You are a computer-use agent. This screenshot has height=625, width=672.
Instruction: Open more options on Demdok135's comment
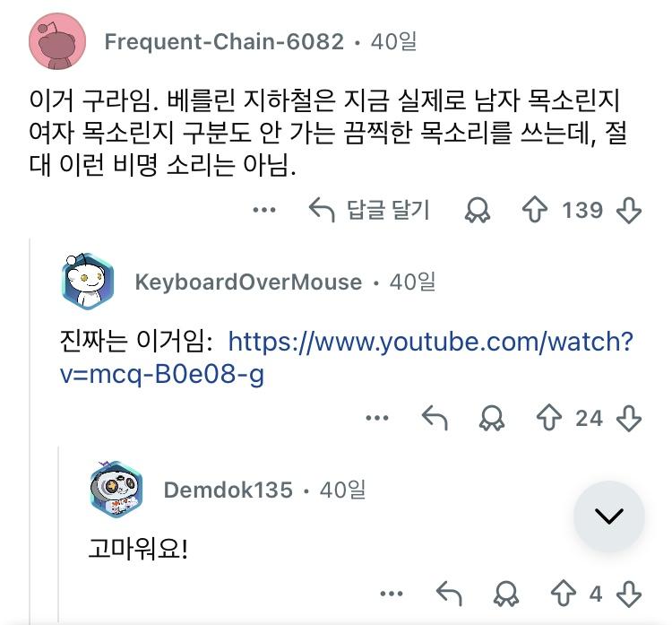(x=392, y=594)
